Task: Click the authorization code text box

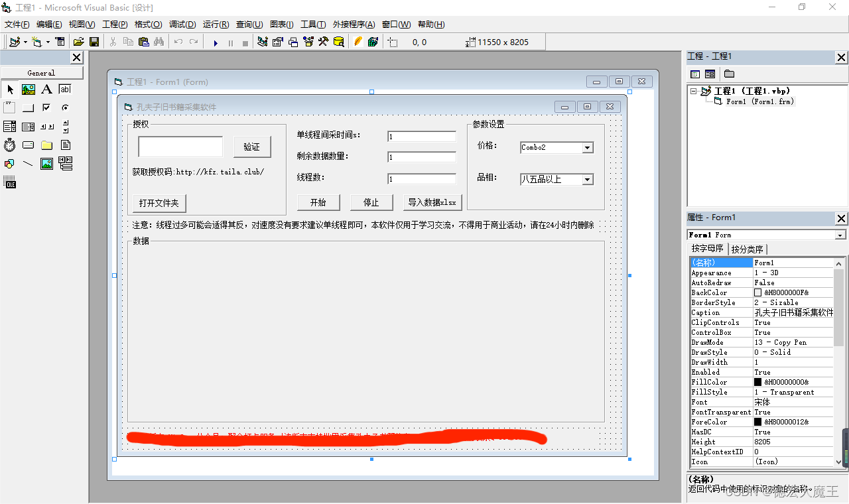Action: (180, 147)
